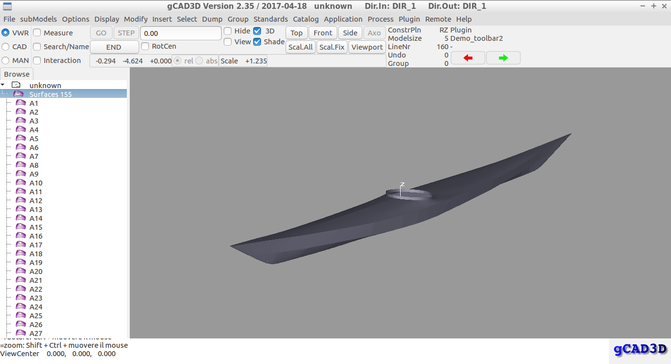Switch to Front view
The image size is (671, 364).
(323, 33)
